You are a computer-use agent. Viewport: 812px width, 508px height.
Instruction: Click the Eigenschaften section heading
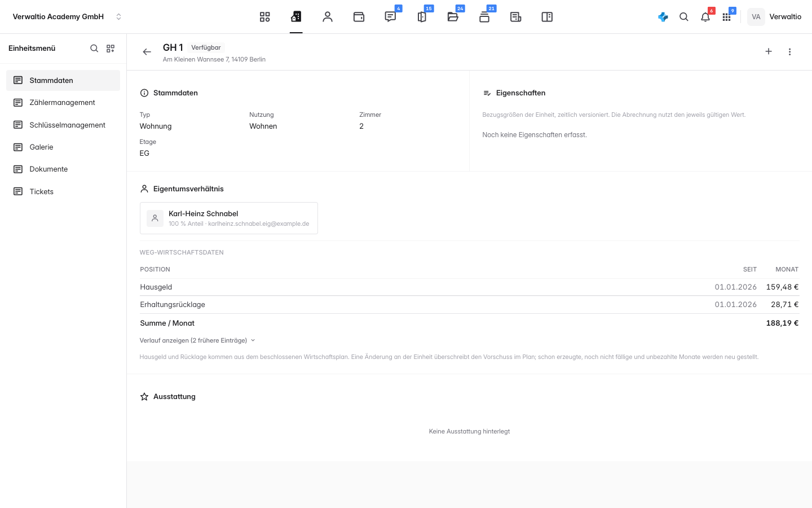(521, 93)
